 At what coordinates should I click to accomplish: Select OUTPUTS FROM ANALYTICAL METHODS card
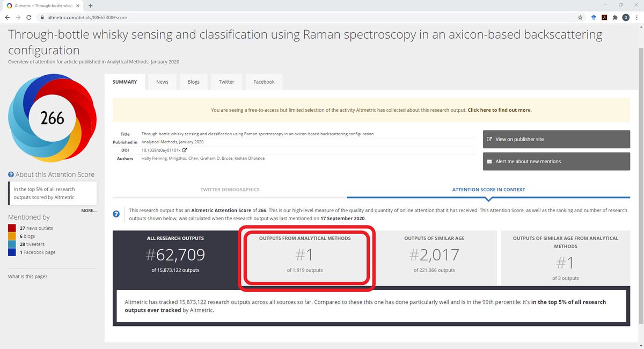coord(305,258)
